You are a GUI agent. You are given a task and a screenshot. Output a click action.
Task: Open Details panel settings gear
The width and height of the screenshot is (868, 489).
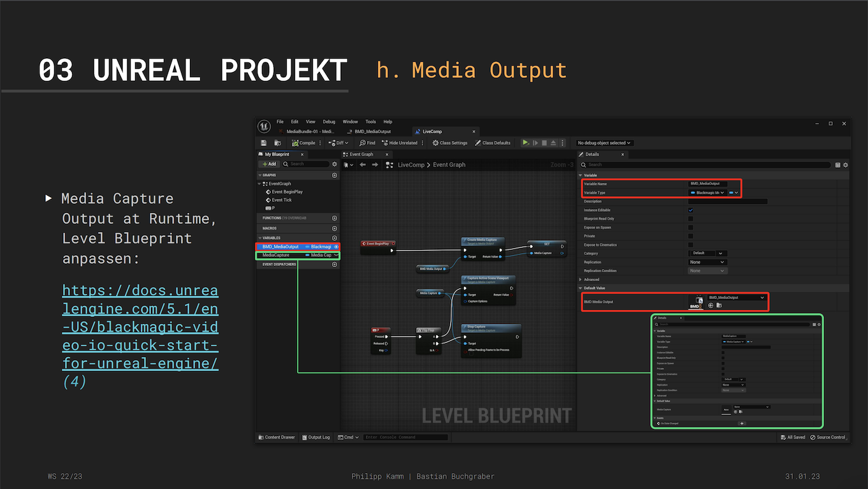pyautogui.click(x=846, y=164)
